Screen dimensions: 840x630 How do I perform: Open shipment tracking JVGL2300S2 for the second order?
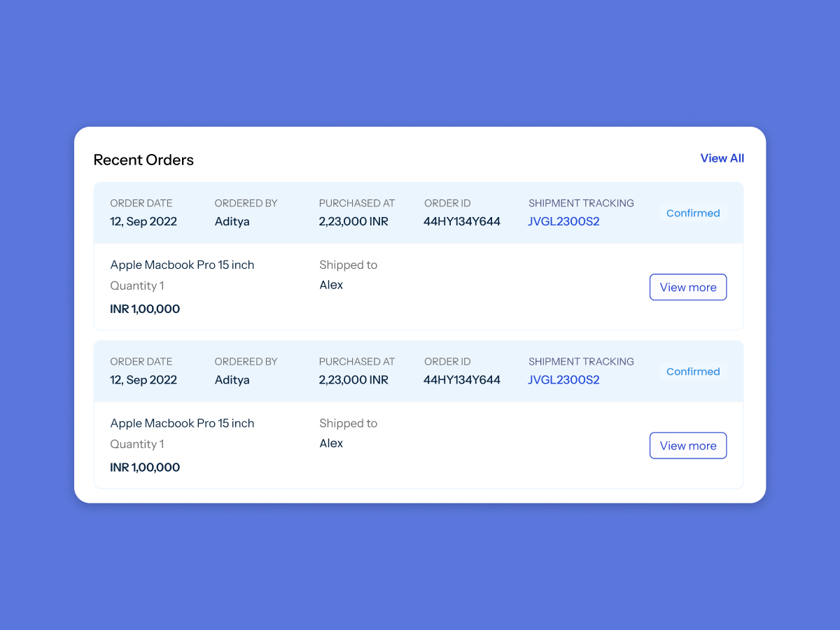(563, 379)
